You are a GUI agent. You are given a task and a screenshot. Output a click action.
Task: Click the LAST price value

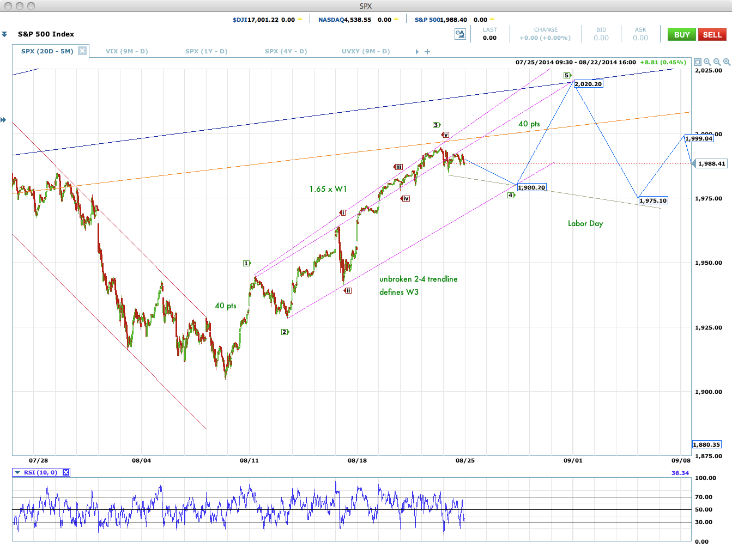489,38
